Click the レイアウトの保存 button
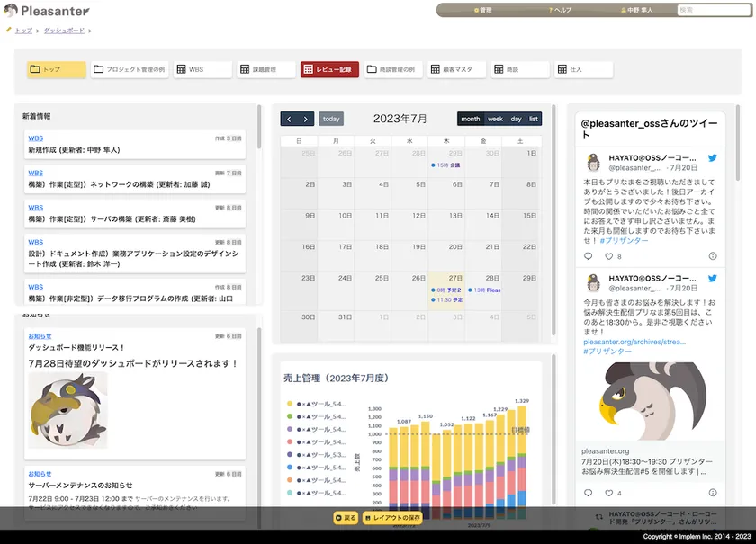This screenshot has width=756, height=544. 392,518
